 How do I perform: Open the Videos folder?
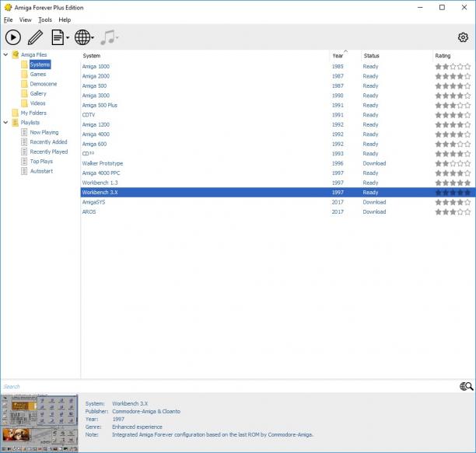[37, 103]
